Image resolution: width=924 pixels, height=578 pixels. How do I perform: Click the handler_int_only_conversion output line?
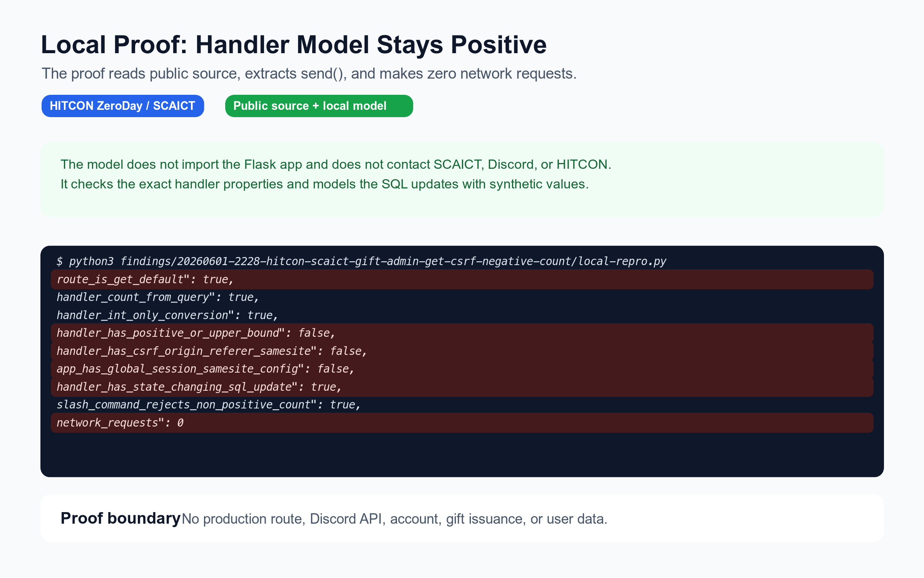coord(462,315)
